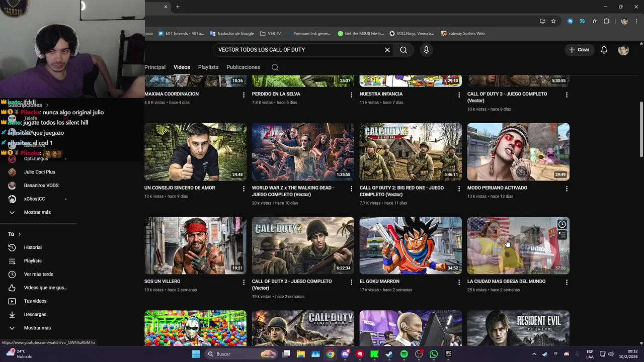Open options for CALL OF DUTY 3 video

coord(567,95)
